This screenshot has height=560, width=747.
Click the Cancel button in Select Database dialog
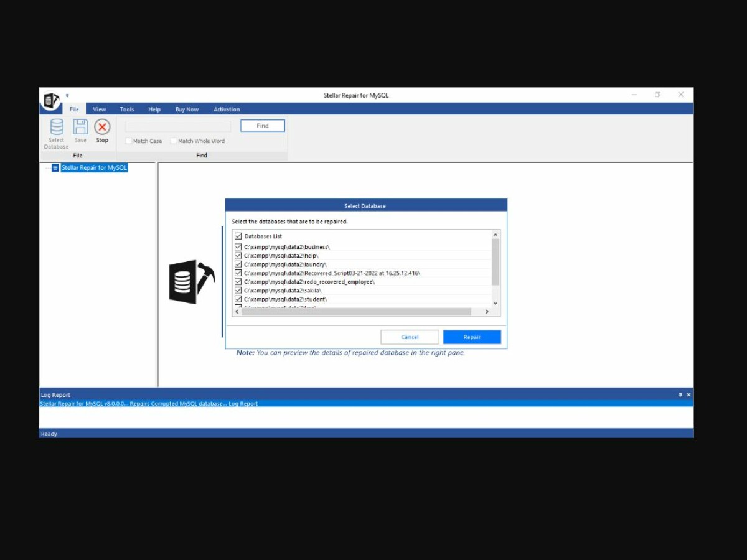point(410,337)
